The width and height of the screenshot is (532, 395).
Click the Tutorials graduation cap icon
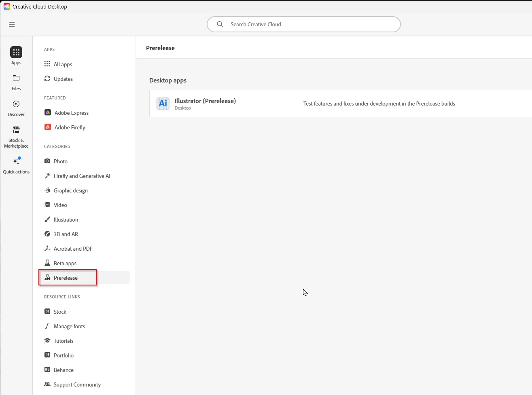pos(47,341)
